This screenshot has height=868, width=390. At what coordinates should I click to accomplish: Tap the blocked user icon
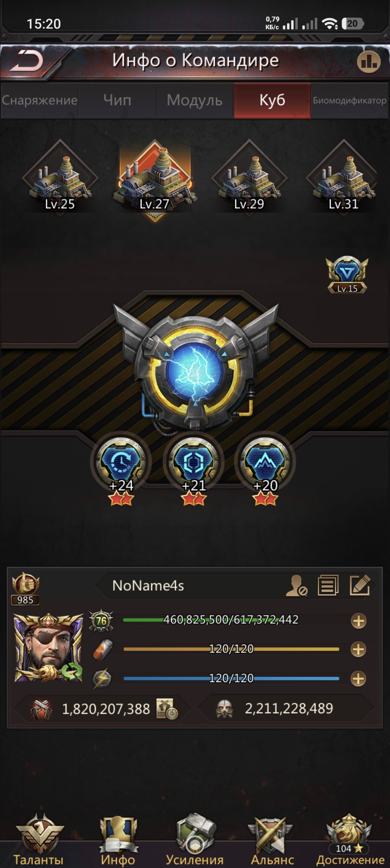point(296,585)
